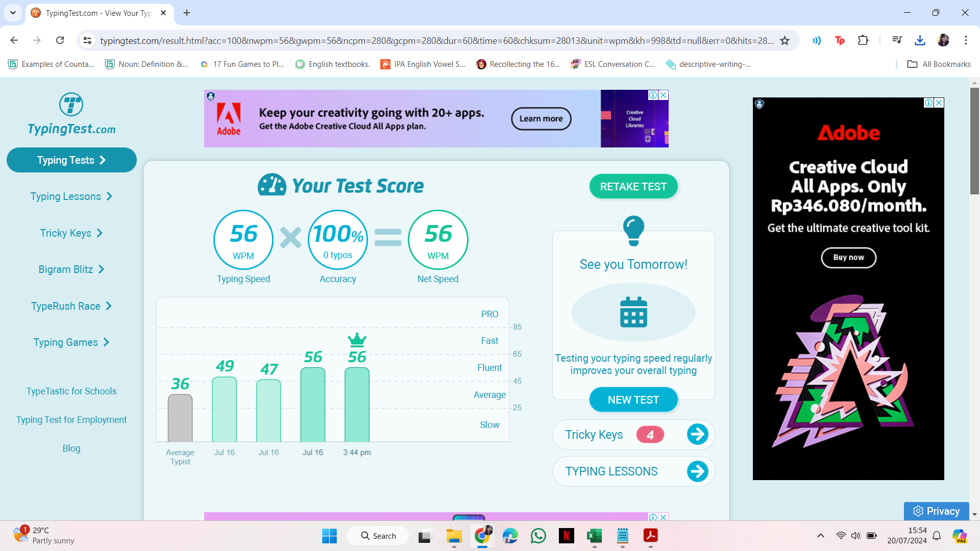The width and height of the screenshot is (980, 551).
Task: Open WhatsApp from the taskbar
Action: pyautogui.click(x=538, y=536)
